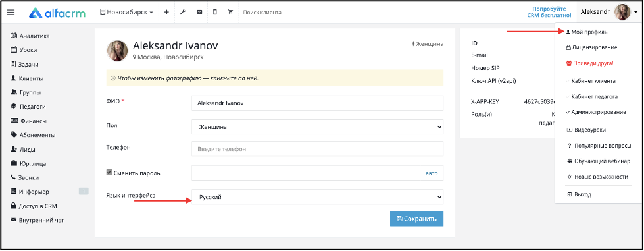Viewport: 644px width, 251px height.
Task: Click the Информер counter badge 1
Action: pyautogui.click(x=84, y=191)
